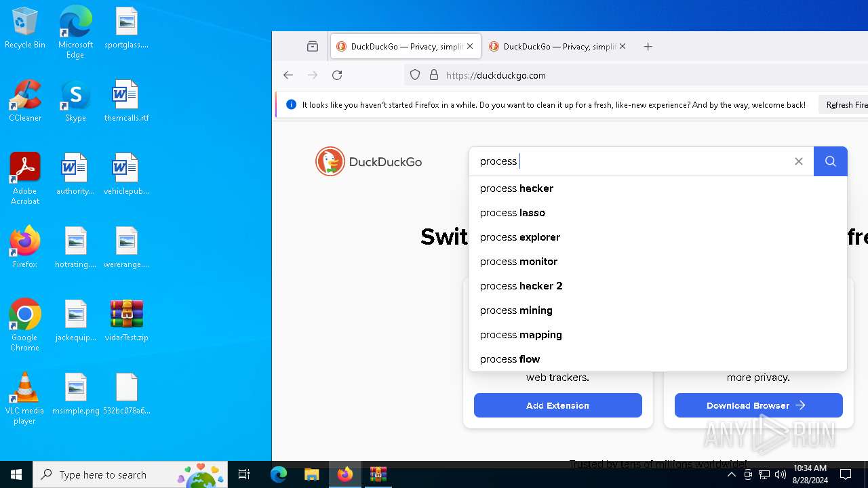Switch to first DuckDuckGo tab
This screenshot has height=488, width=868.
tap(406, 47)
